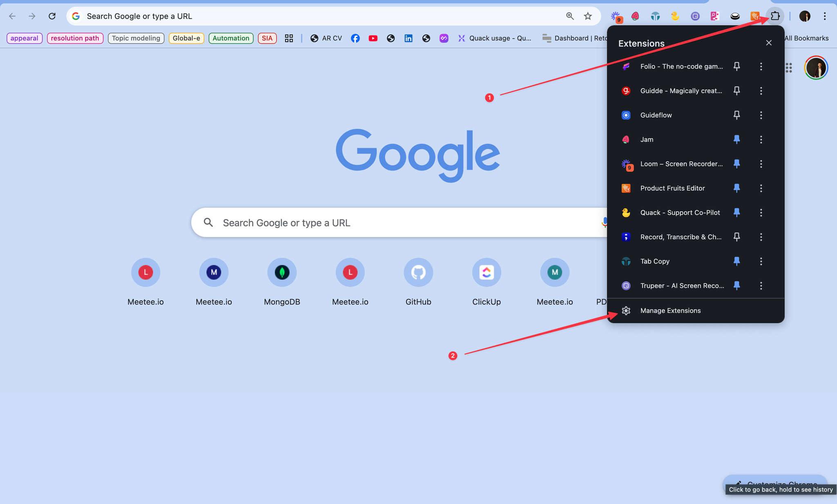Unpin the Jam extension
The image size is (837, 504).
(x=736, y=140)
